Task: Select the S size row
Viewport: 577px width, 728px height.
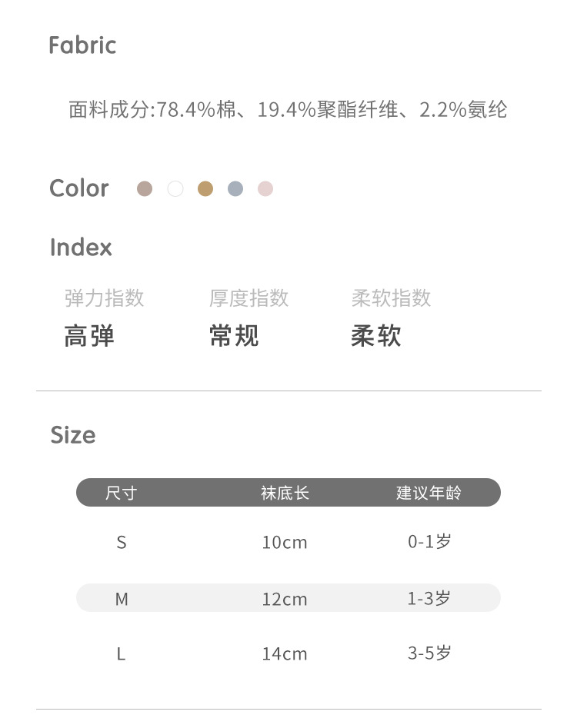Action: [x=288, y=542]
